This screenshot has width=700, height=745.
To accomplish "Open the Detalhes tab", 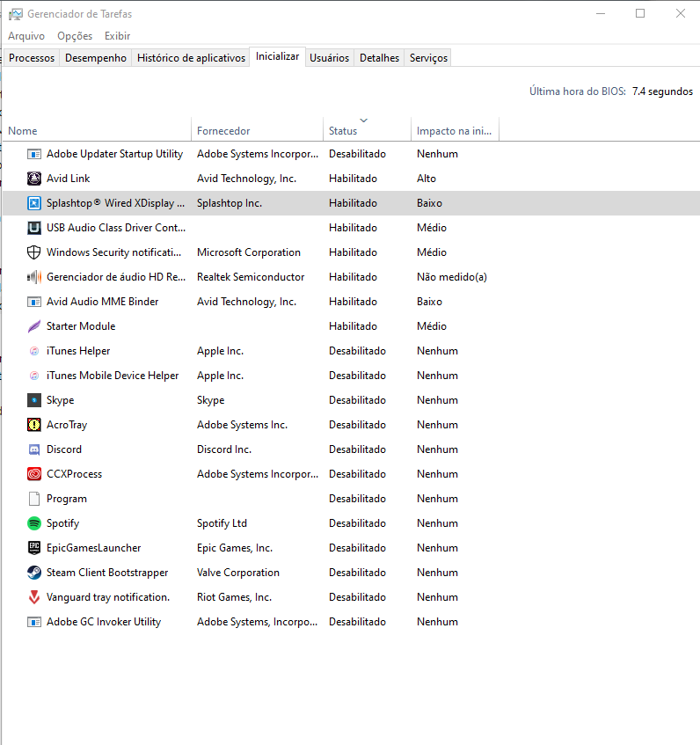I will coord(379,58).
